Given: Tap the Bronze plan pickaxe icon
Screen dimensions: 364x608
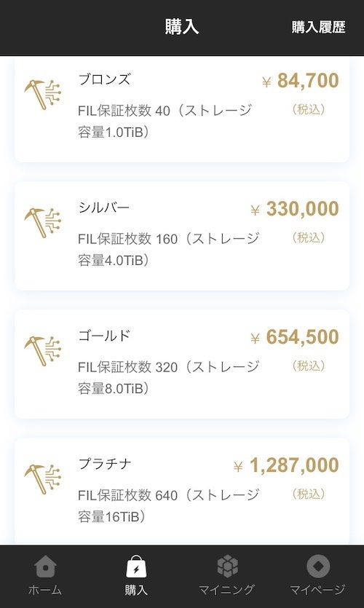Looking at the screenshot, I should (x=43, y=95).
